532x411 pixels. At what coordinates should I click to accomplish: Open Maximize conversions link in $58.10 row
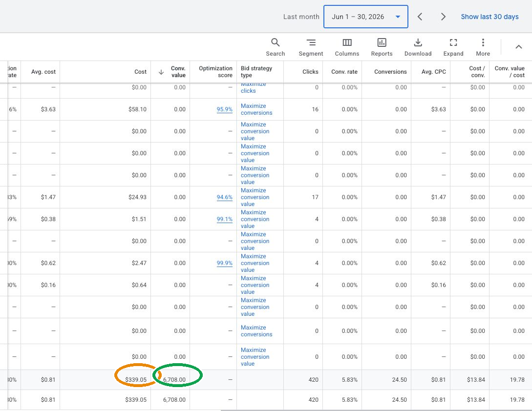(x=256, y=109)
